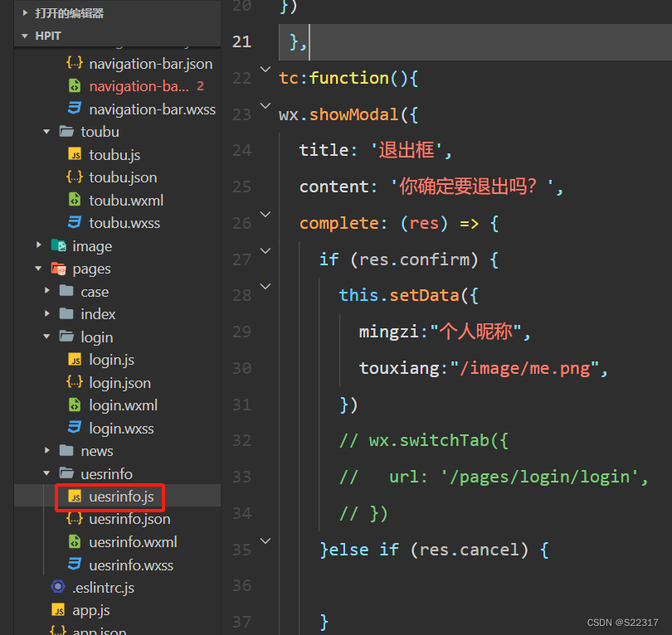
Task: Click the pages folder icon
Action: coord(58,269)
